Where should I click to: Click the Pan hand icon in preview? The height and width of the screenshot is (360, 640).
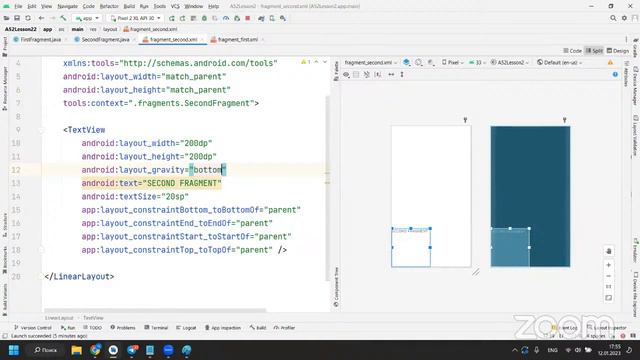[x=609, y=251]
